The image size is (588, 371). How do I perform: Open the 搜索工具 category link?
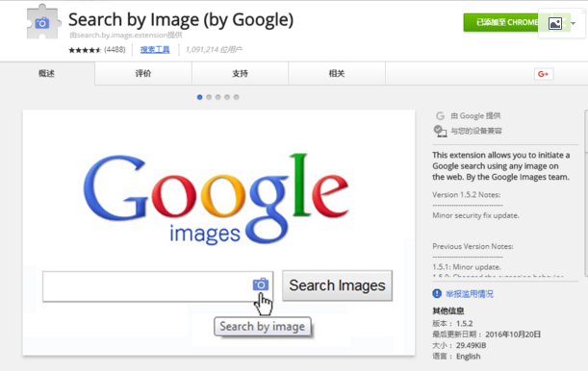155,49
